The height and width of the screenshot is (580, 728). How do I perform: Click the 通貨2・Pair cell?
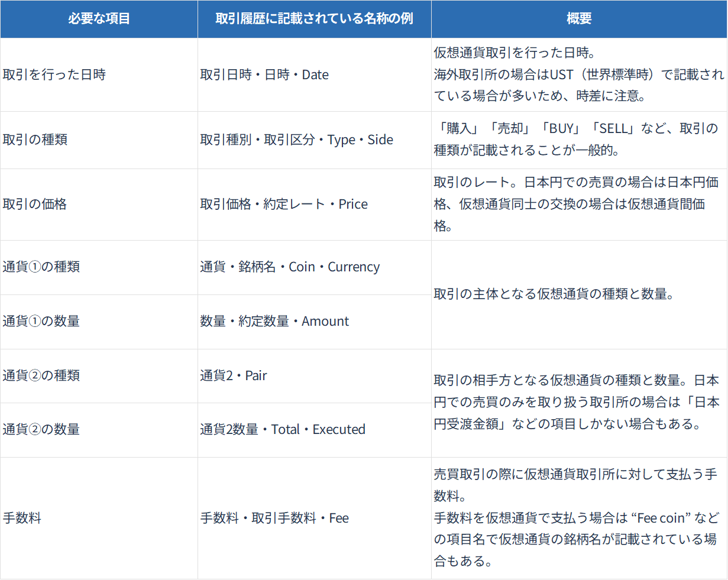pos(234,375)
